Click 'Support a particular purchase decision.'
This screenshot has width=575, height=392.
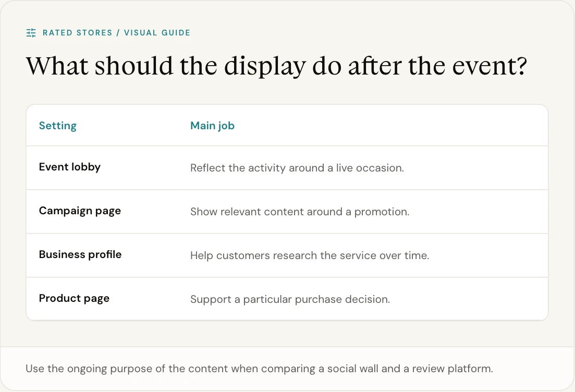[290, 299]
